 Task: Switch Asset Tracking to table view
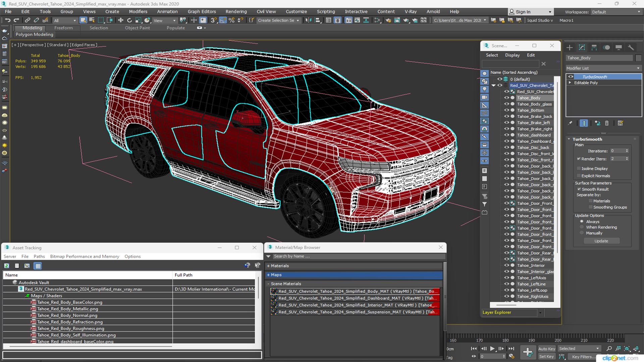pyautogui.click(x=38, y=266)
